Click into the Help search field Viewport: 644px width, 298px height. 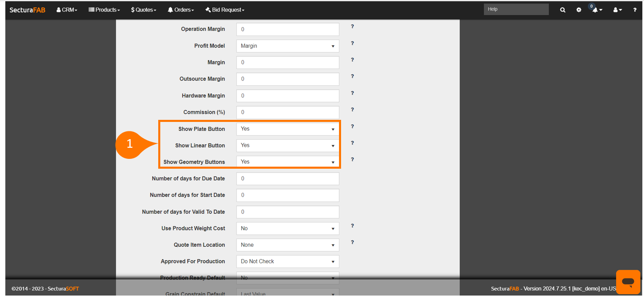pyautogui.click(x=516, y=9)
